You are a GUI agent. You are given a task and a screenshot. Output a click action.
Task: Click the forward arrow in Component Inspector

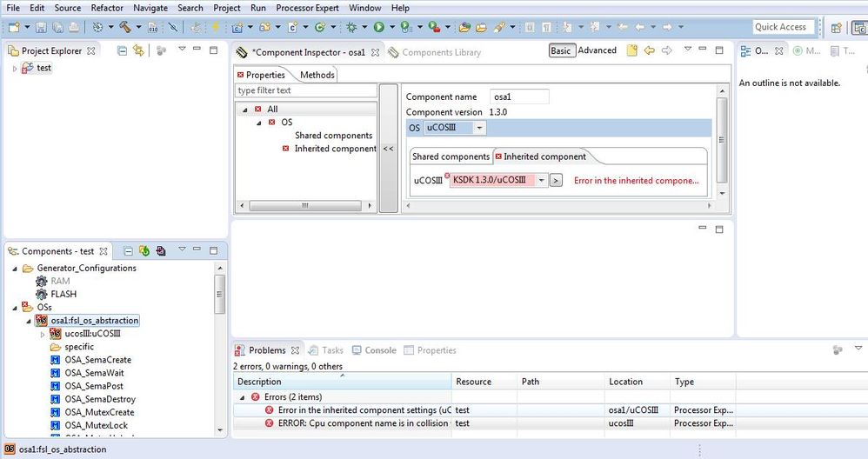pyautogui.click(x=667, y=50)
